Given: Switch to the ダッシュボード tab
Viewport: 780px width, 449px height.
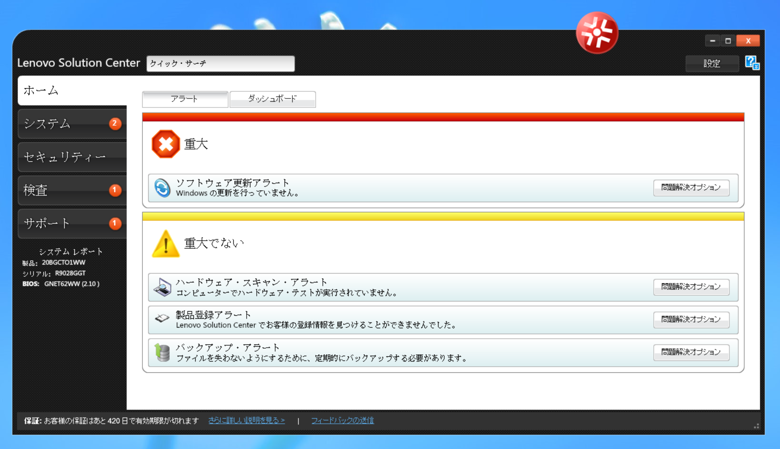Looking at the screenshot, I should tap(273, 99).
